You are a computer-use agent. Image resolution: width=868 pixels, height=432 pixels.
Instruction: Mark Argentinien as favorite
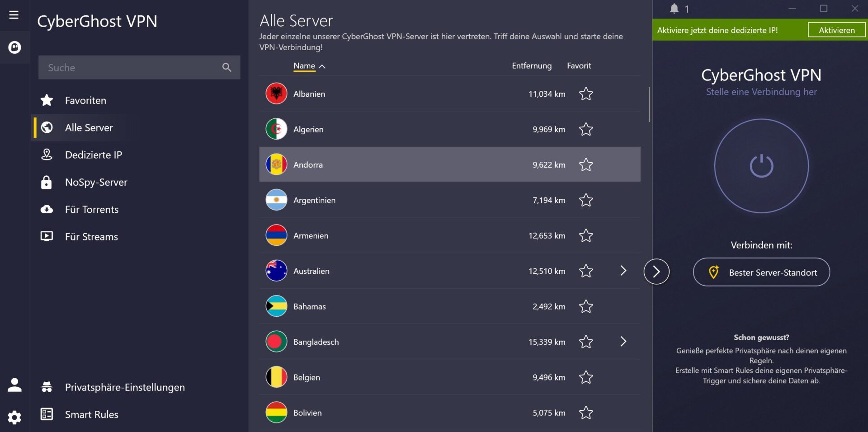586,200
